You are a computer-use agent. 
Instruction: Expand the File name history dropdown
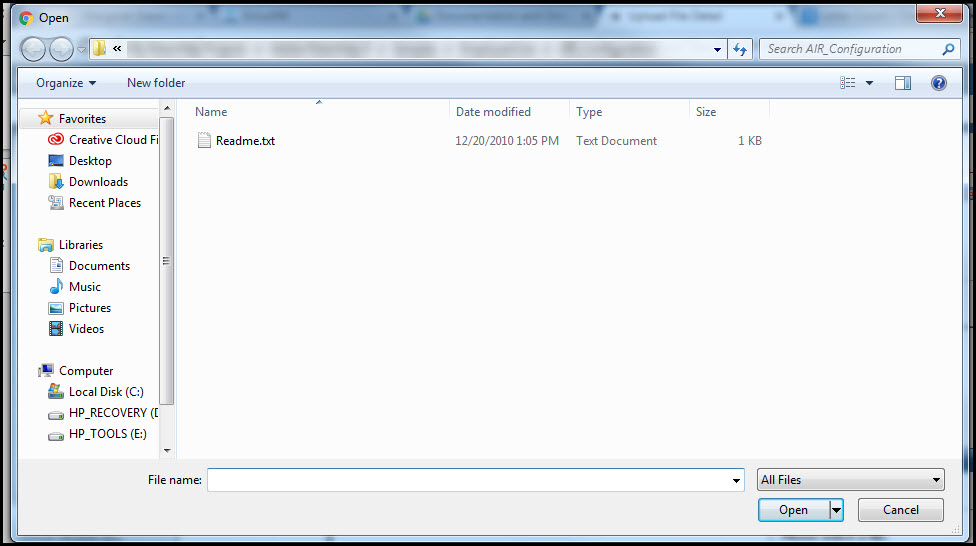737,481
